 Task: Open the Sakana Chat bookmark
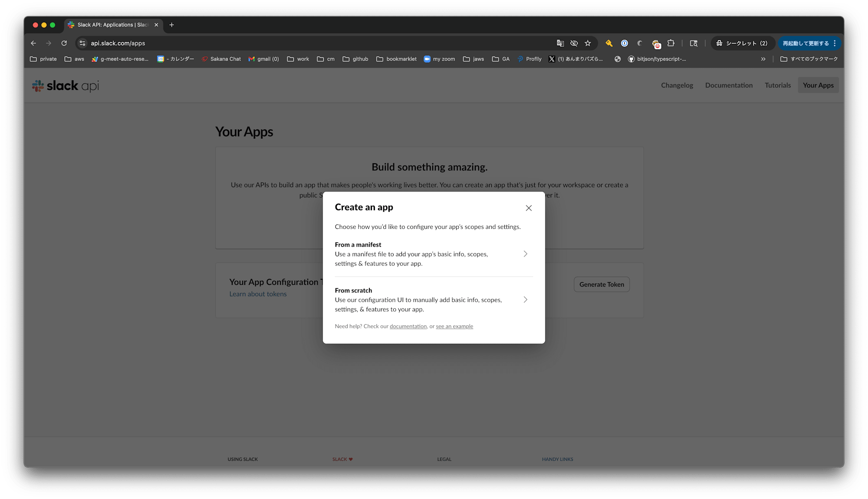[221, 59]
